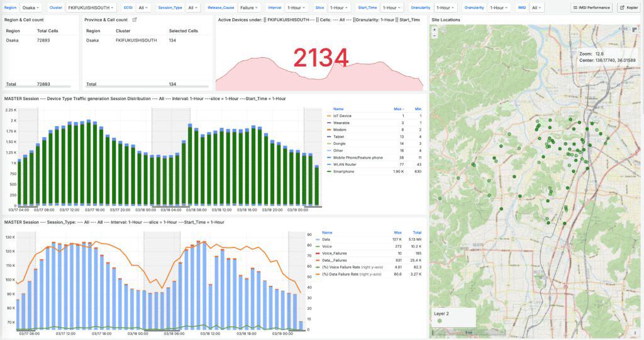Change the Release_Cause filter from Failure
The width and height of the screenshot is (644, 340).
[x=249, y=8]
